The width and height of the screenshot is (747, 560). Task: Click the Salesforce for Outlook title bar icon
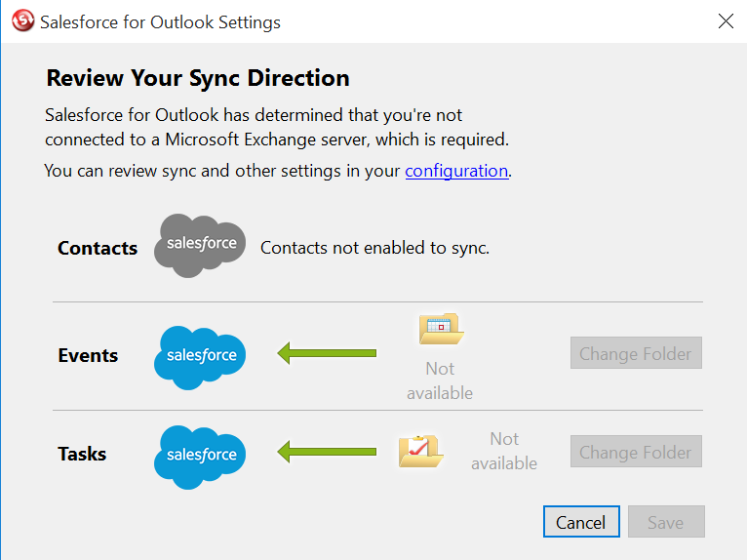tap(22, 21)
